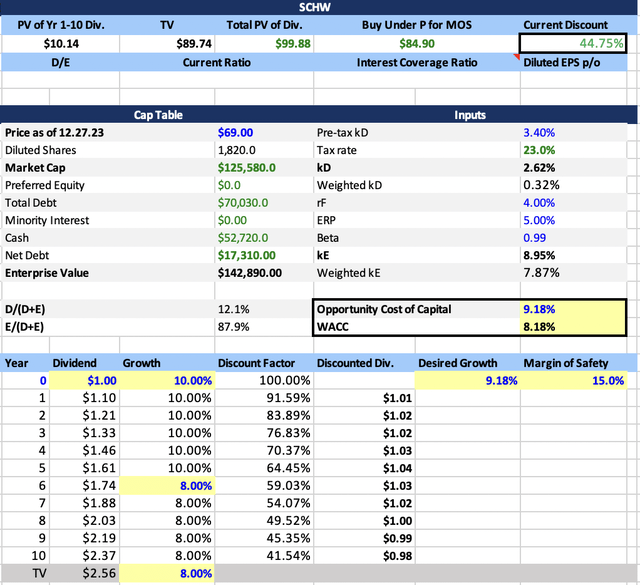The image size is (640, 585).
Task: Select the SCHW title header cell
Action: (315, 7)
